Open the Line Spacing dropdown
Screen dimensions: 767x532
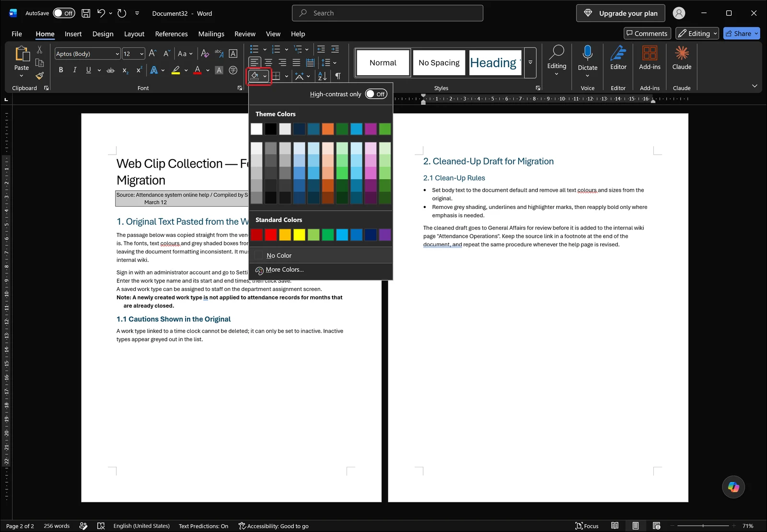328,62
